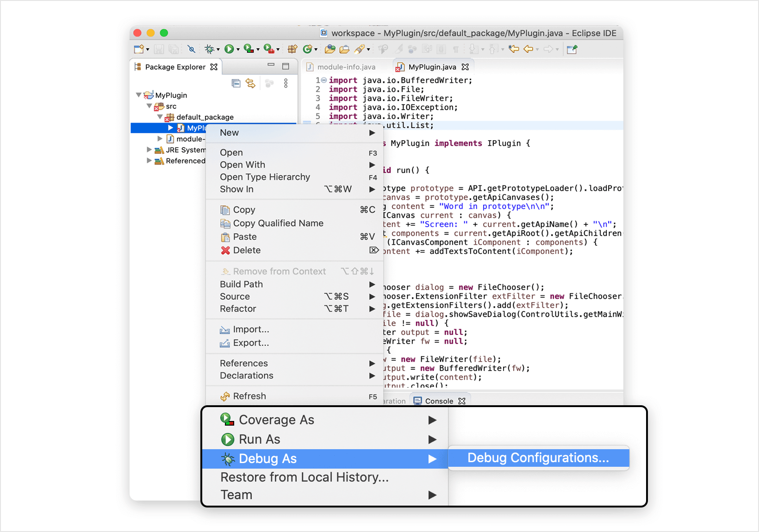Close the Console view tab

[x=461, y=401]
